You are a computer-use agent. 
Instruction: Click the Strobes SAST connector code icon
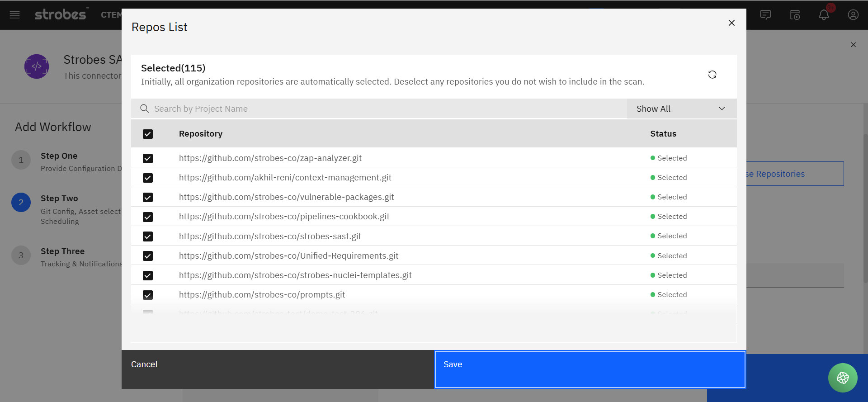pos(37,66)
